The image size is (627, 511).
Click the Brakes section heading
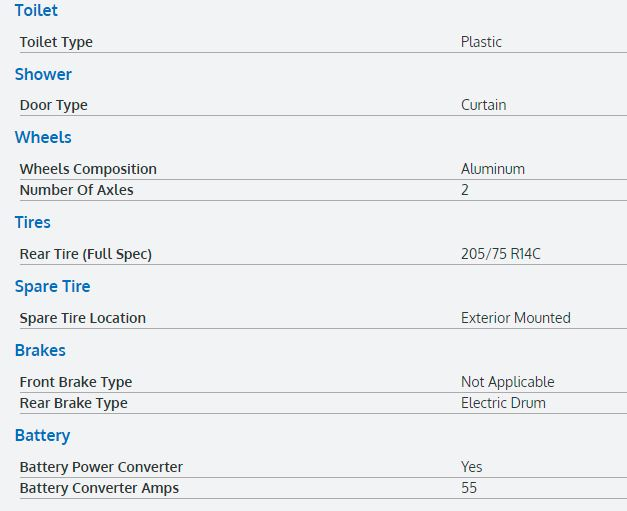[x=40, y=351]
